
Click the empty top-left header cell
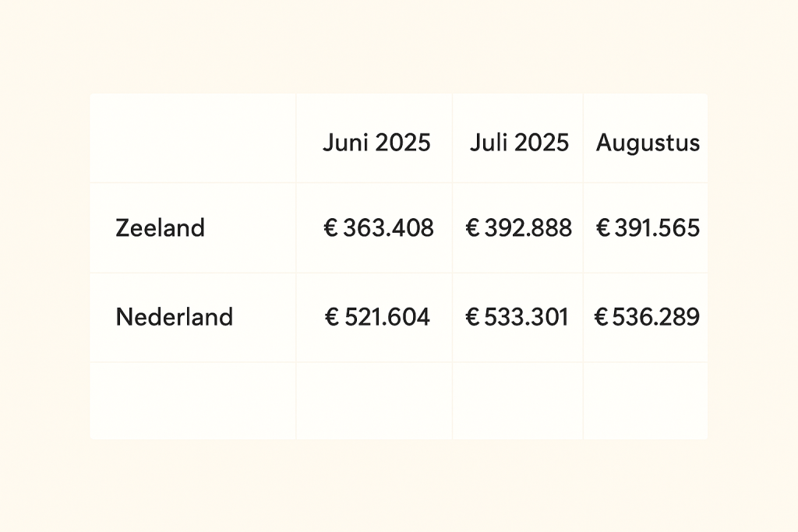(192, 139)
